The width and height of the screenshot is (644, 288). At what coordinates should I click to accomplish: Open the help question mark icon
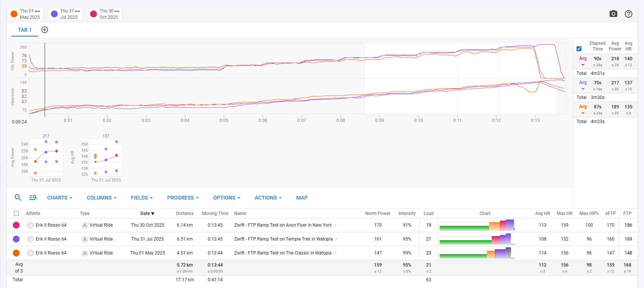click(628, 14)
